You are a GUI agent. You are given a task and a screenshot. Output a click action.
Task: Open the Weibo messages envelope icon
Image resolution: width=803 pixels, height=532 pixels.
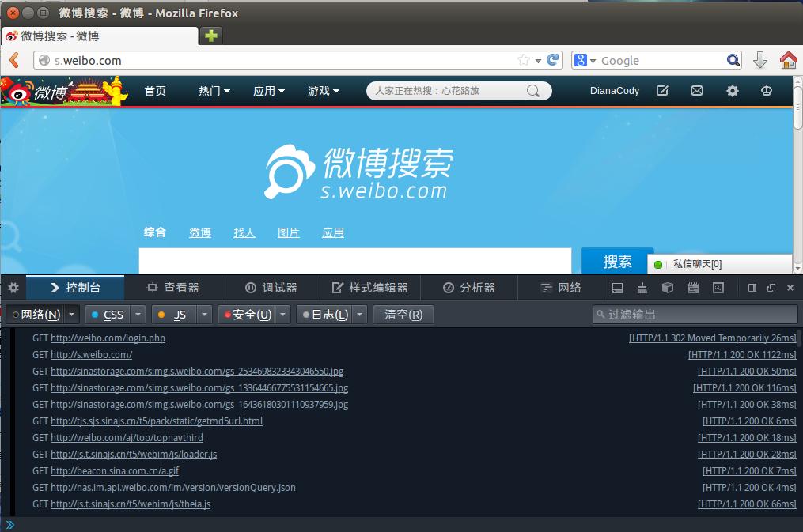pos(696,91)
